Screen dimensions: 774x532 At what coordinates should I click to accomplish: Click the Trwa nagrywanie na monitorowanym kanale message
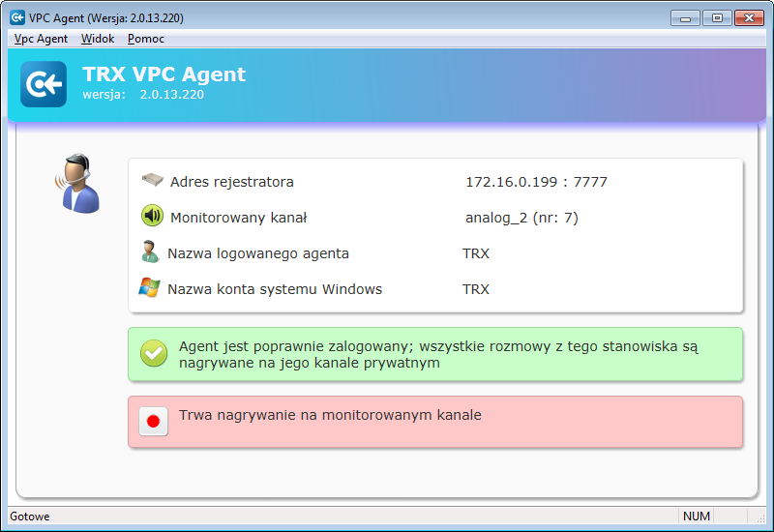(x=330, y=415)
